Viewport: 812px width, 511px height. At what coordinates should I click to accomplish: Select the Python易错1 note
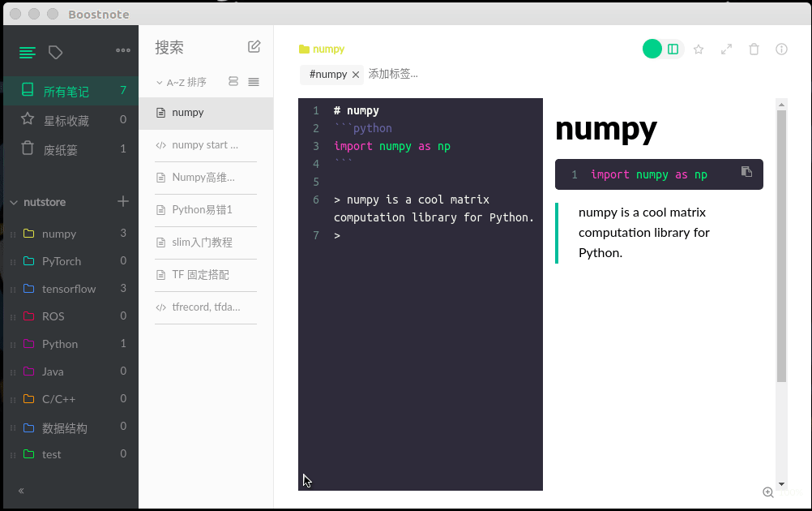click(x=206, y=210)
